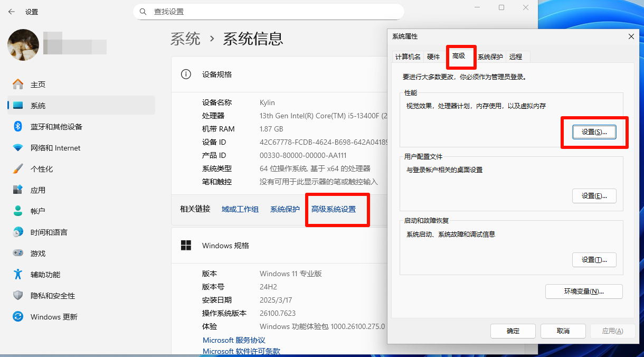Image resolution: width=644 pixels, height=357 pixels.
Task: Click the 系统 breadcrumb in header
Action: click(185, 39)
